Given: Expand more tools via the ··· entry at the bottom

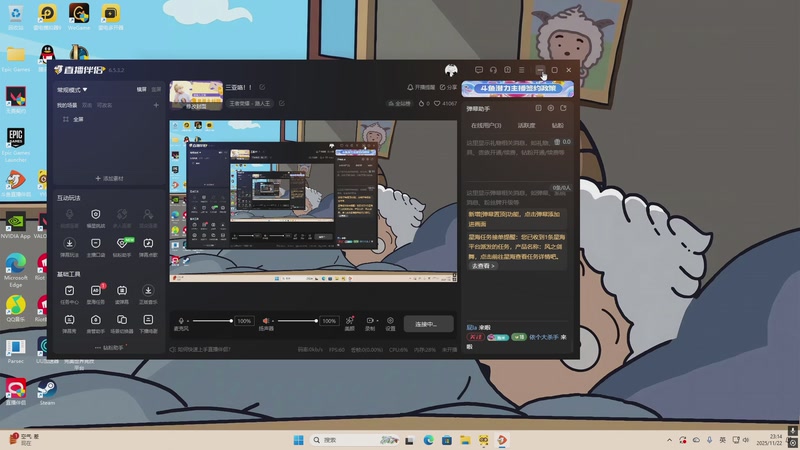Looking at the screenshot, I should [110, 347].
